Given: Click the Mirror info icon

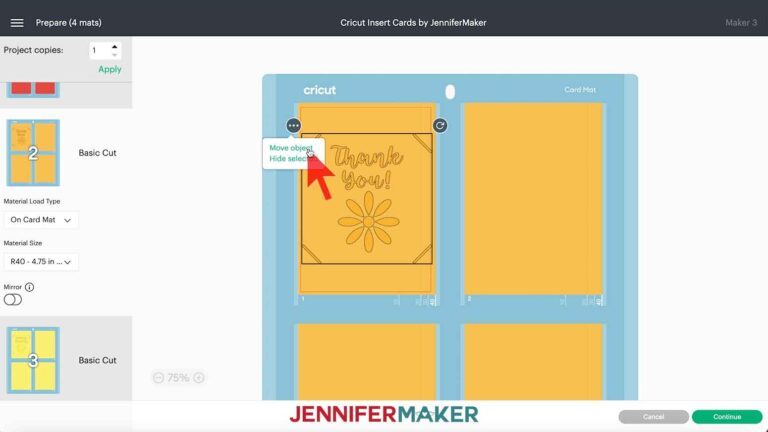Looking at the screenshot, I should coord(29,287).
